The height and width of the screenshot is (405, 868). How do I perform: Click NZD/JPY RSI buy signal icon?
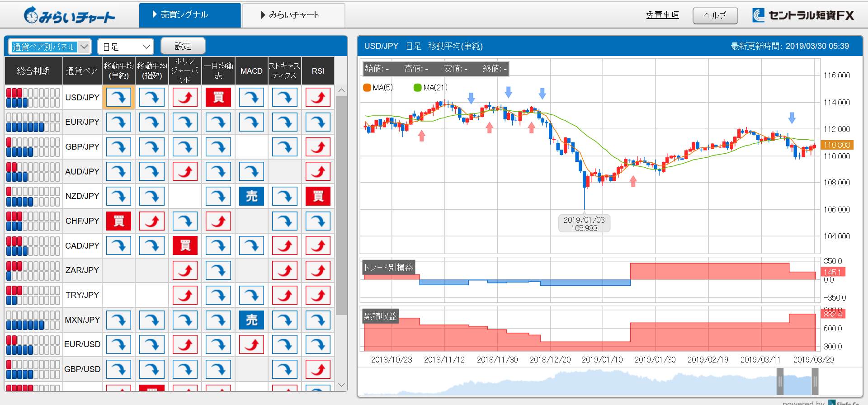[x=318, y=196]
